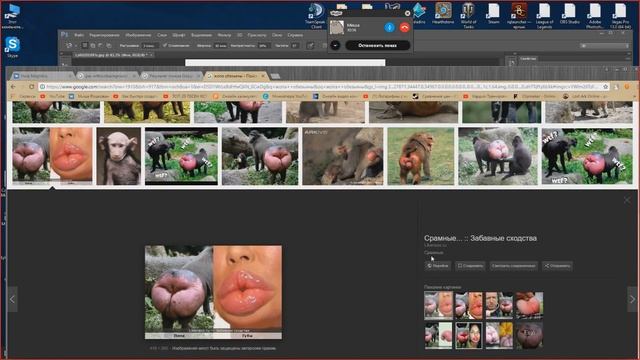
Task: Switch to the Свойства panel in Photoshop
Action: 529,59
